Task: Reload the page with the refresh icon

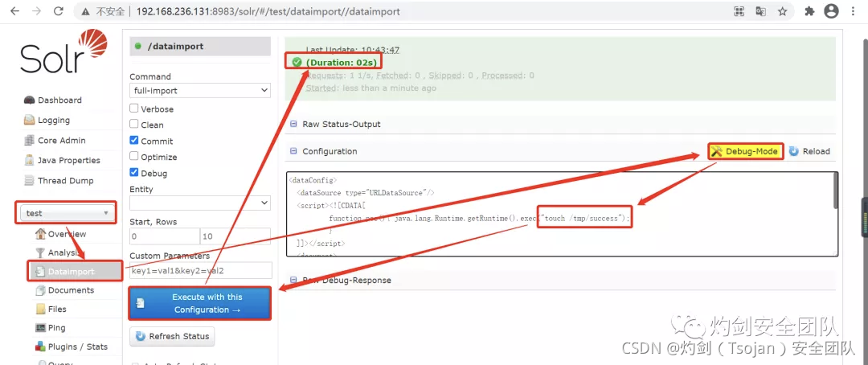Action: tap(59, 11)
